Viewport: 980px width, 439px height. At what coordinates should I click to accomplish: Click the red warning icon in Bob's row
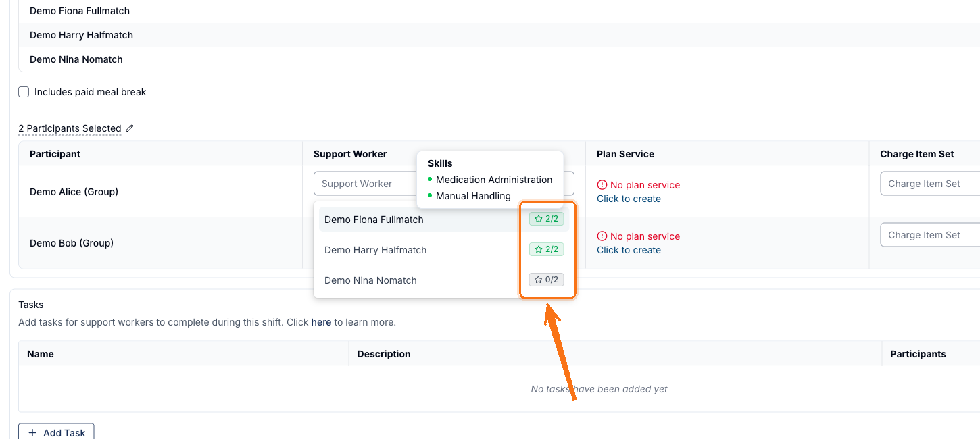(x=602, y=236)
